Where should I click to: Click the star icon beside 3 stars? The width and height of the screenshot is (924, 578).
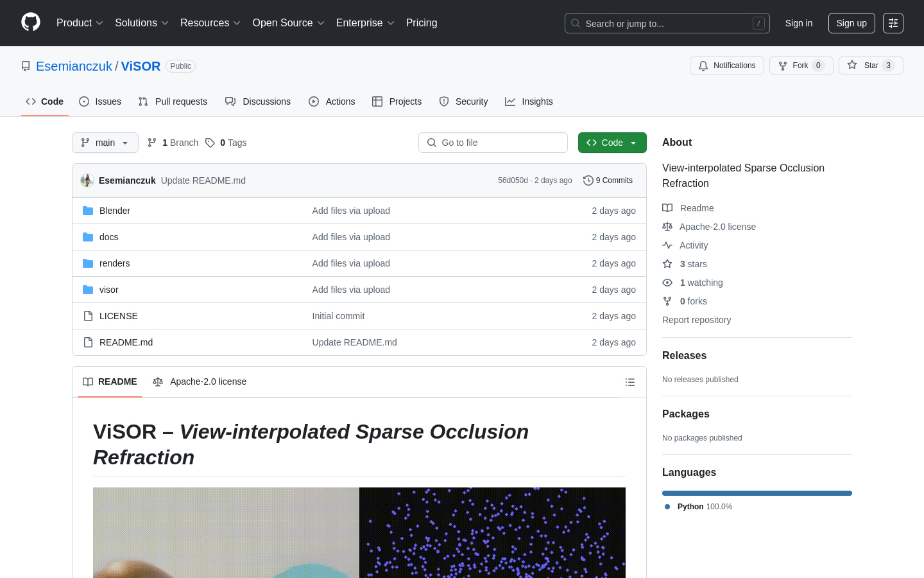click(x=667, y=264)
